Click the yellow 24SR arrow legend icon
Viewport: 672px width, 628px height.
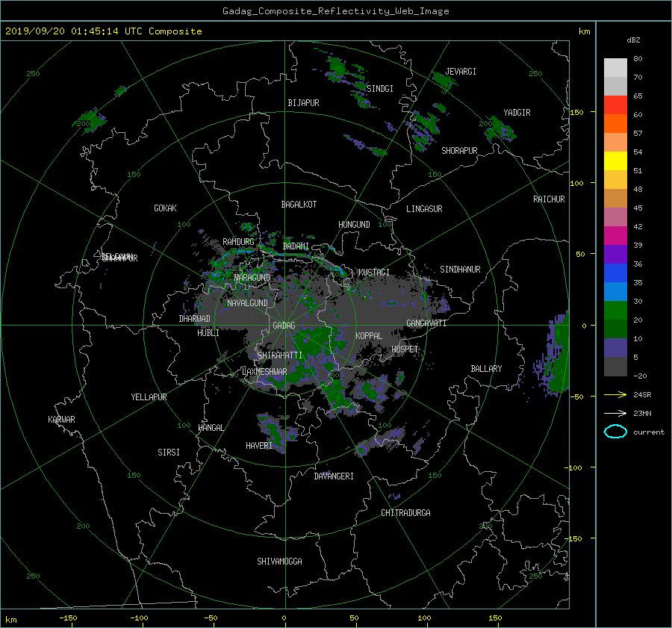[x=615, y=394]
